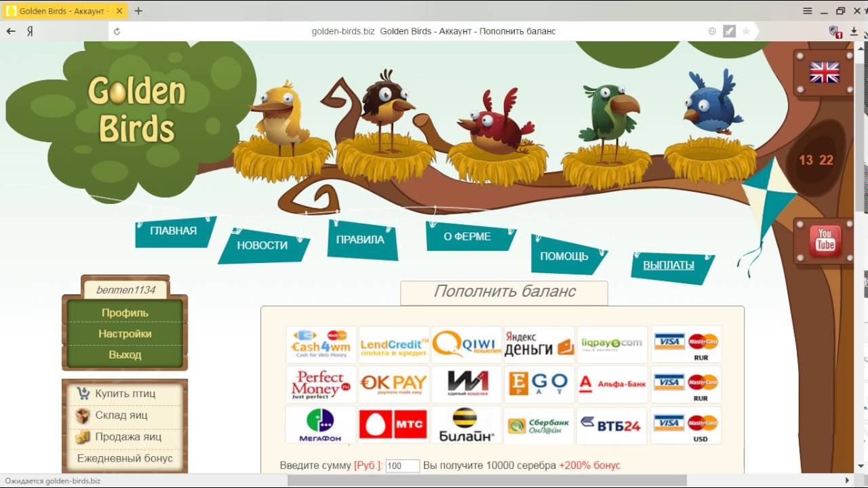Open the ГЛАВНАЯ menu flag
This screenshot has height=488, width=868.
[x=174, y=231]
